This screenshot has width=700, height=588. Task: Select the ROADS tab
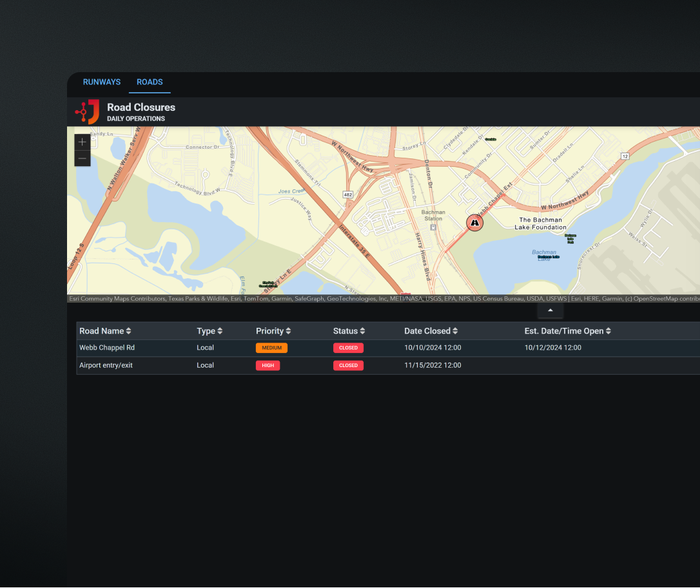[150, 82]
